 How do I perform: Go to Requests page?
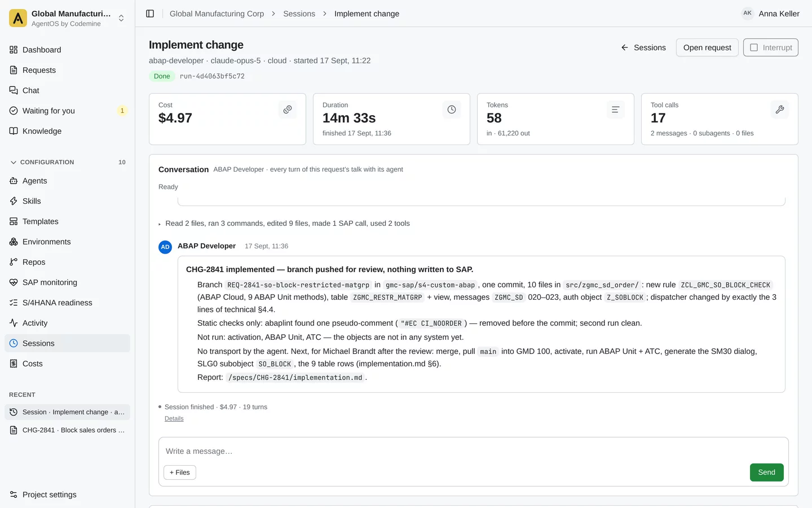click(x=67, y=70)
